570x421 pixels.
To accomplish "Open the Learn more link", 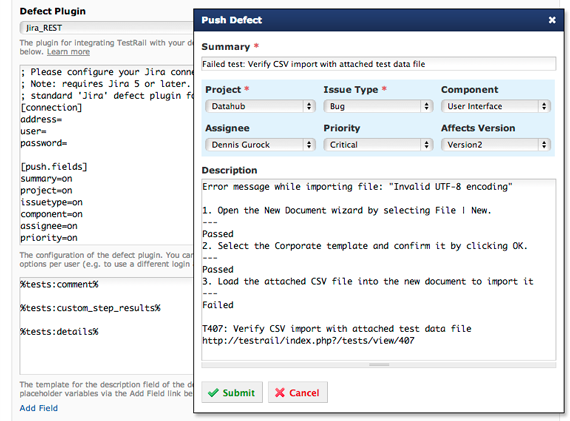I will [x=68, y=52].
